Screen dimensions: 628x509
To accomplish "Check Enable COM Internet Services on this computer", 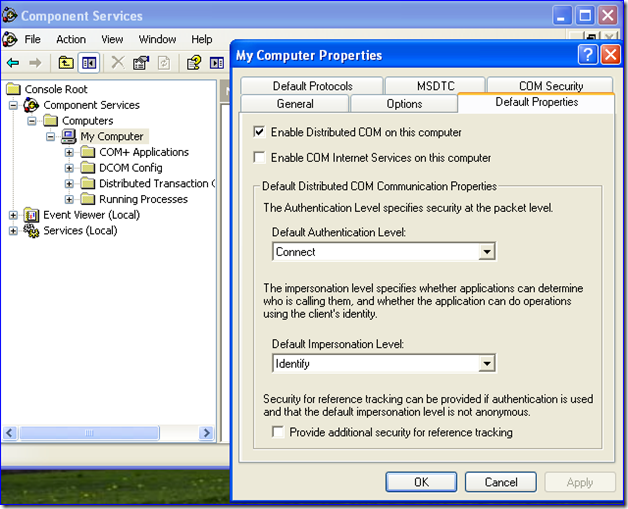I will click(x=259, y=157).
